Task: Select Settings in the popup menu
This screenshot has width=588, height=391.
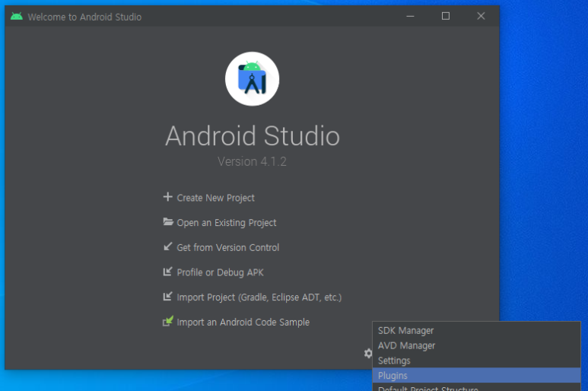Action: click(x=476, y=361)
